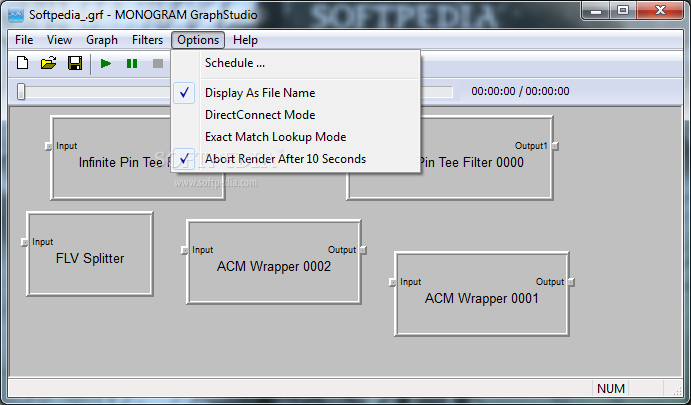The width and height of the screenshot is (691, 405).
Task: Click the status bar resize grip
Action: (x=678, y=391)
